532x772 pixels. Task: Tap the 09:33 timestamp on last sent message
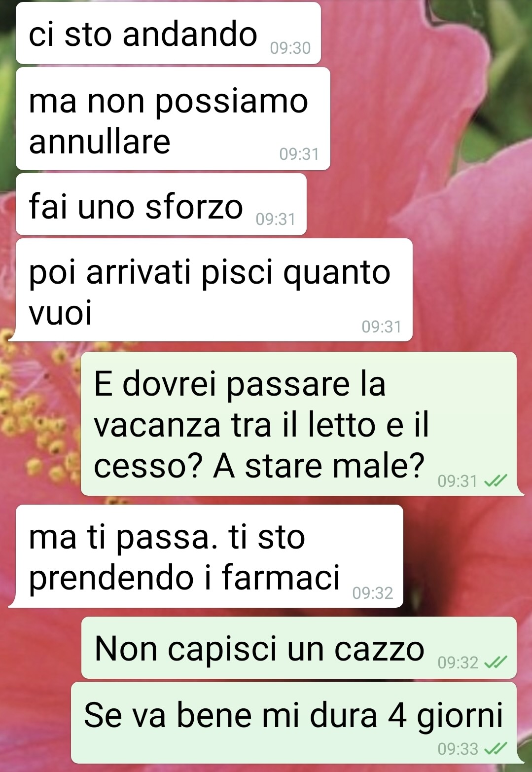[x=458, y=749]
